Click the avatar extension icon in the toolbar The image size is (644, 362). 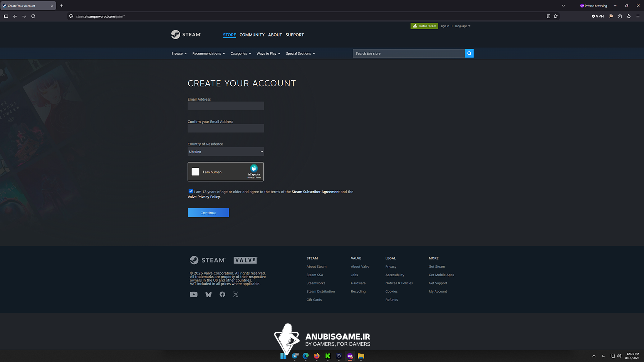(x=611, y=16)
